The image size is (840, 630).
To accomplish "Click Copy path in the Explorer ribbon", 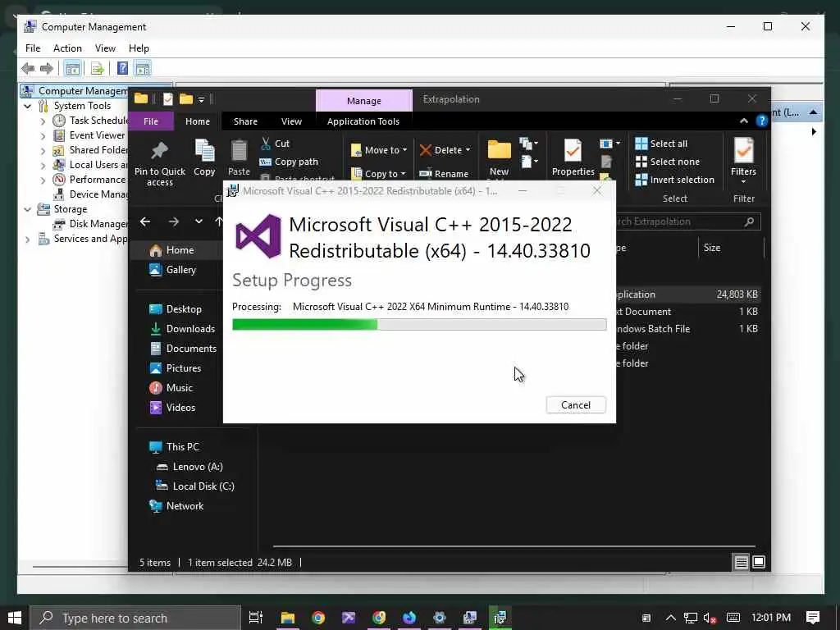I will coord(289,162).
